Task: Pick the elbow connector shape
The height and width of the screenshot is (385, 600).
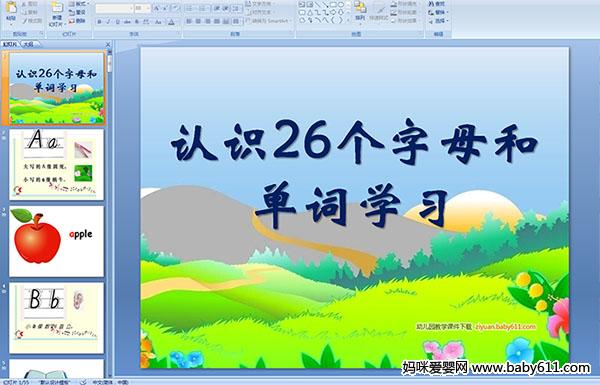Action: pos(318,12)
